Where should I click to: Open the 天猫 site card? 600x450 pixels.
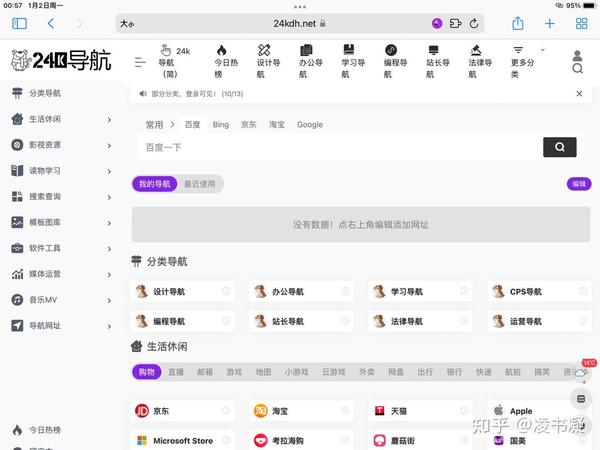(x=420, y=411)
